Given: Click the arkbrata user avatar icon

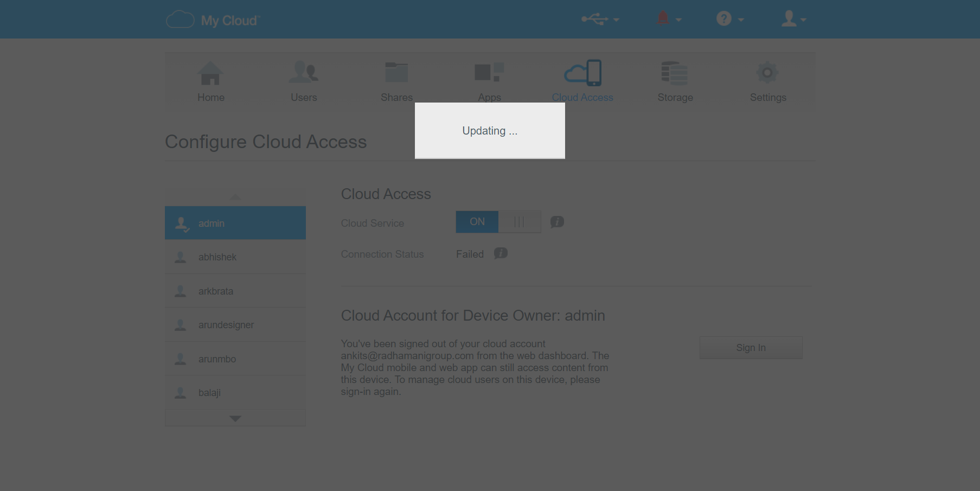Looking at the screenshot, I should 181,291.
